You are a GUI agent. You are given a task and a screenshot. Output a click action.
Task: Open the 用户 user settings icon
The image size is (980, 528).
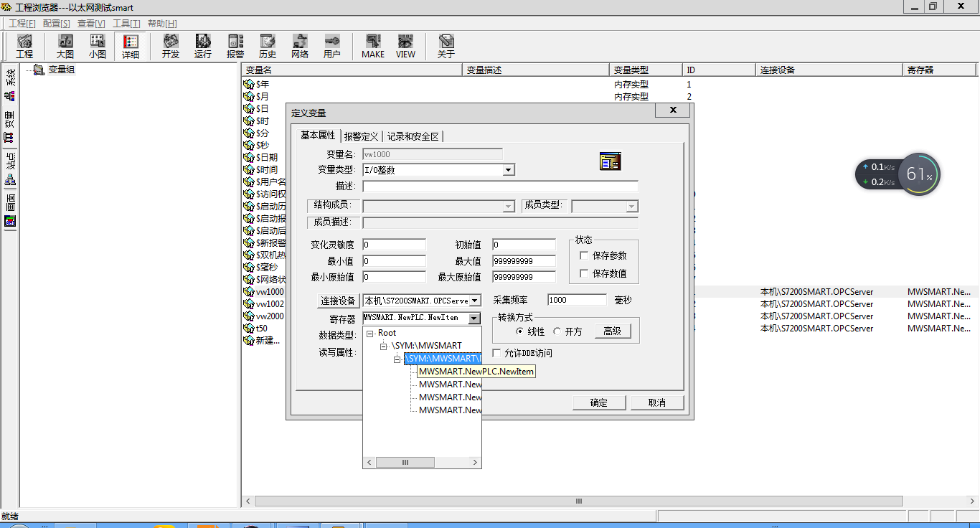332,46
